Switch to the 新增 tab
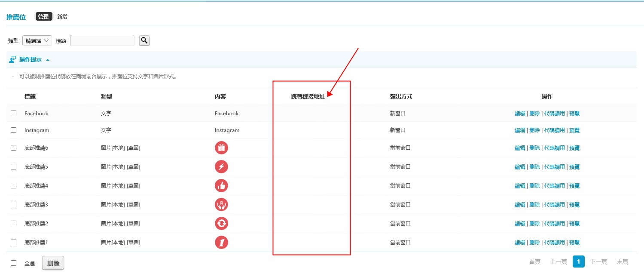Viewport: 644px width, 280px height. tap(62, 17)
